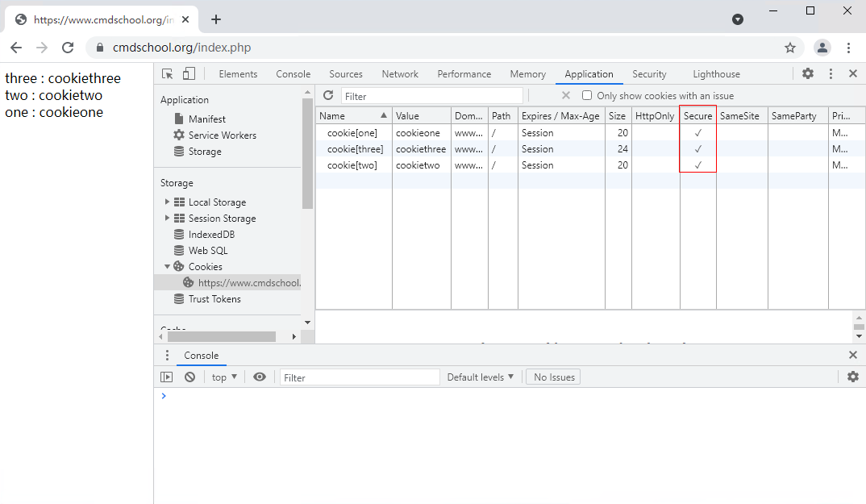Image resolution: width=866 pixels, height=504 pixels.
Task: Switch to the Elements tab
Action: pos(238,74)
